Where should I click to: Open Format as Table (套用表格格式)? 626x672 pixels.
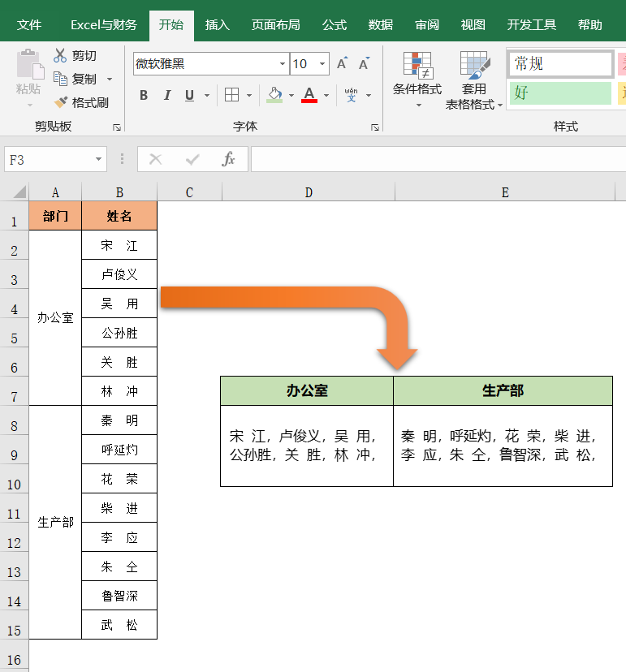473,80
